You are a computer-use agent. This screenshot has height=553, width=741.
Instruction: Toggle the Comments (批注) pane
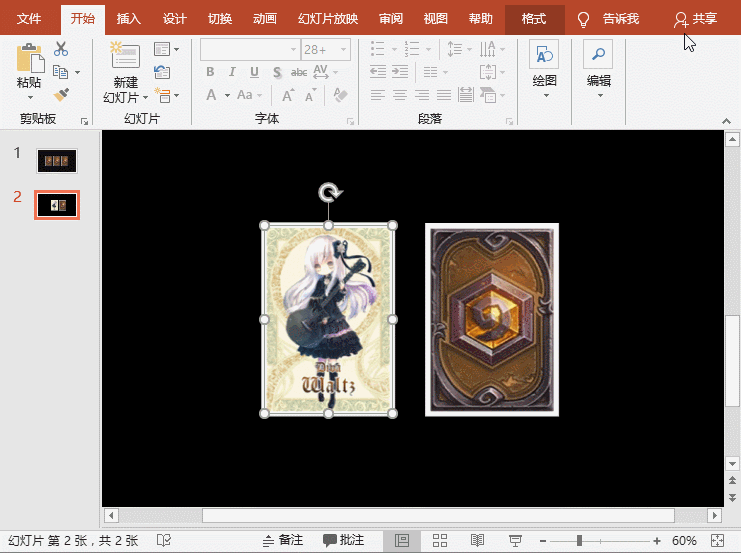click(x=343, y=540)
